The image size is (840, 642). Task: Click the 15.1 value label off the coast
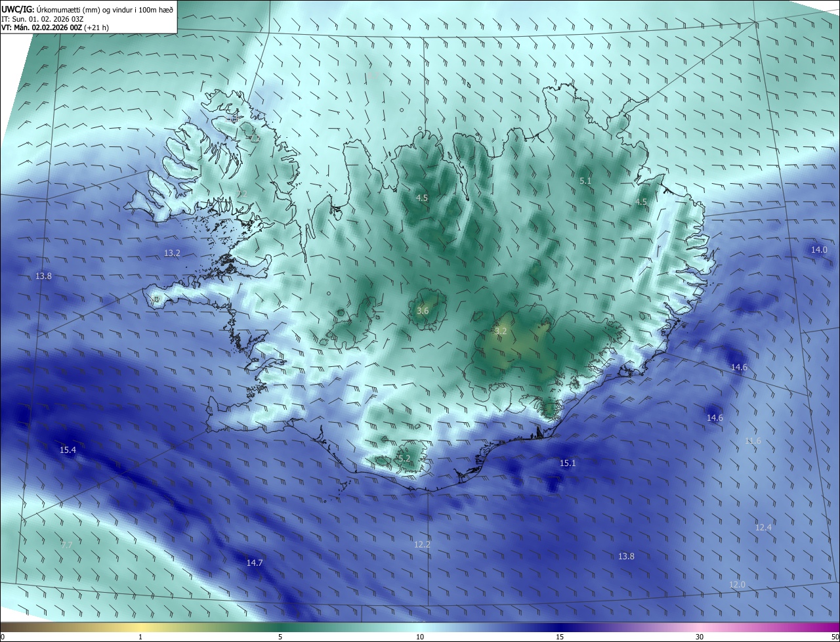(x=568, y=463)
